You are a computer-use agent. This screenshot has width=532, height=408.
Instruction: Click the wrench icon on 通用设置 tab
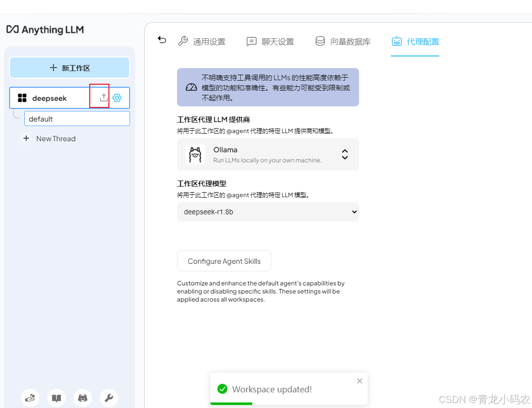(x=183, y=41)
